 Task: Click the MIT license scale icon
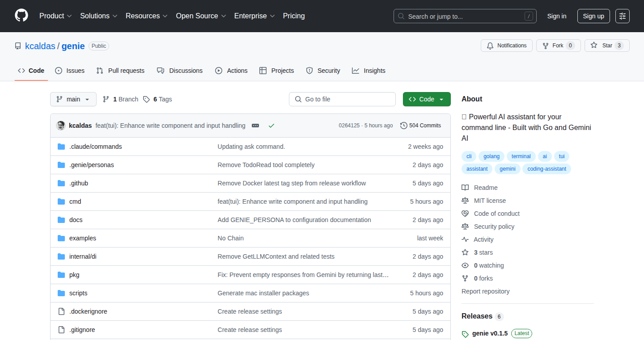coord(465,201)
